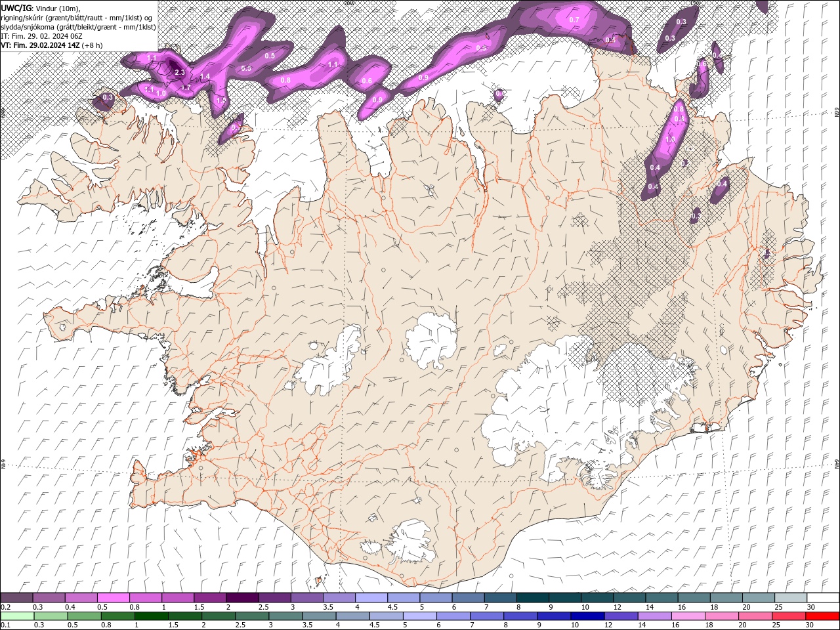Select the 1.4 precipitation value label
Viewport: 840px width, 630px height.
click(205, 77)
